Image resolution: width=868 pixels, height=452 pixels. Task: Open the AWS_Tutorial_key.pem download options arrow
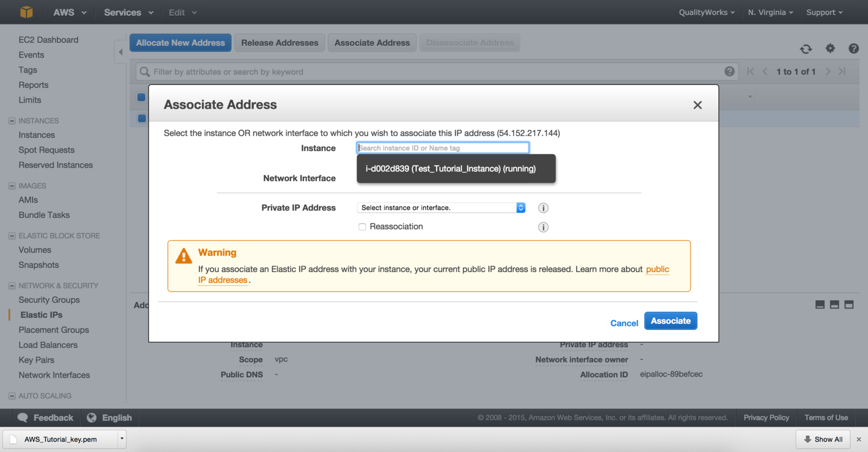pos(122,439)
